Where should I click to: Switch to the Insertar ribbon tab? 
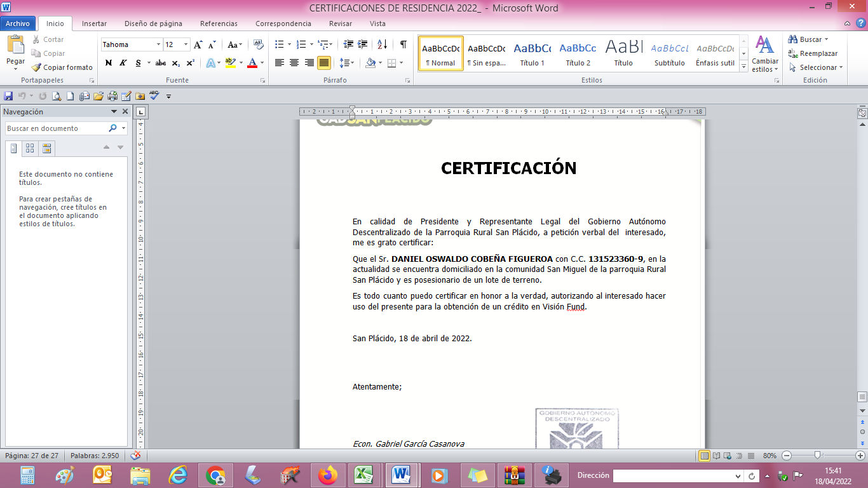point(94,24)
